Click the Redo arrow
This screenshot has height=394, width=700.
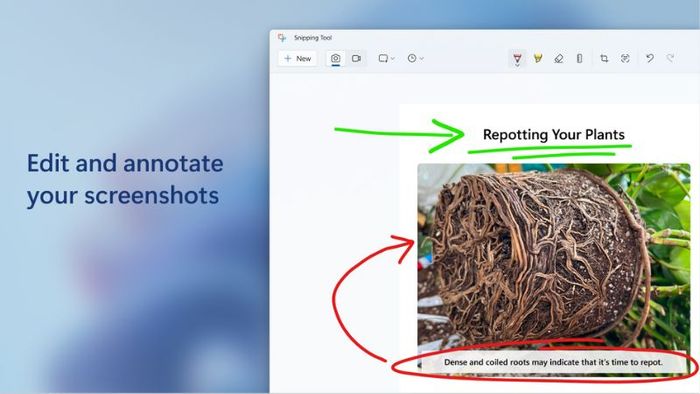coord(670,58)
